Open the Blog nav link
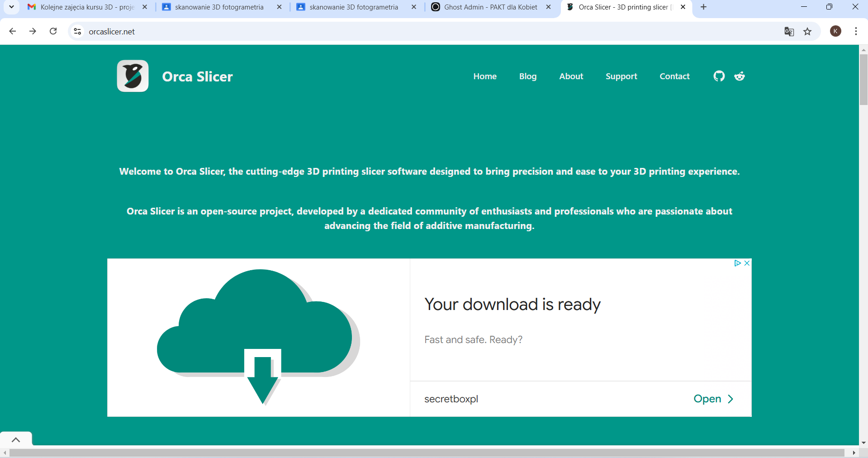The image size is (868, 458). click(528, 76)
